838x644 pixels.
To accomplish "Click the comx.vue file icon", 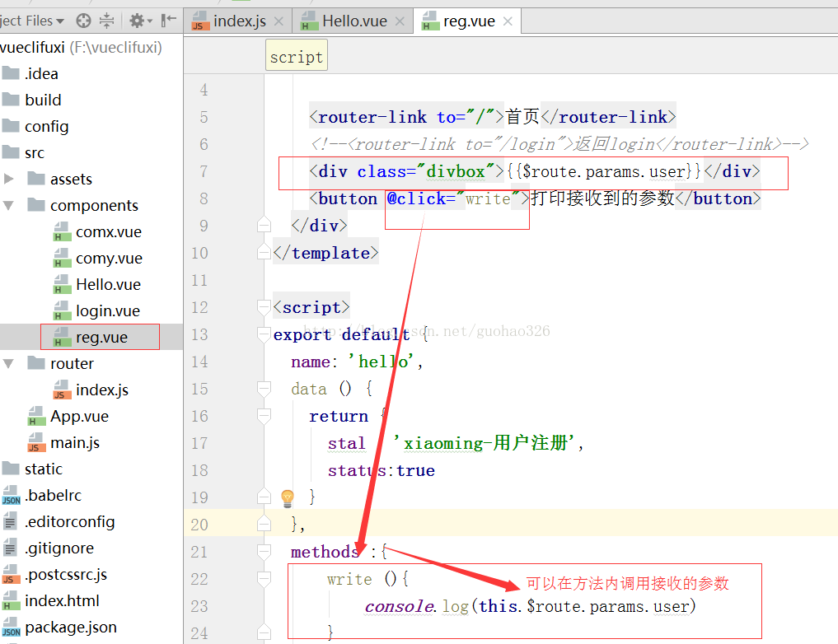I will tap(62, 231).
